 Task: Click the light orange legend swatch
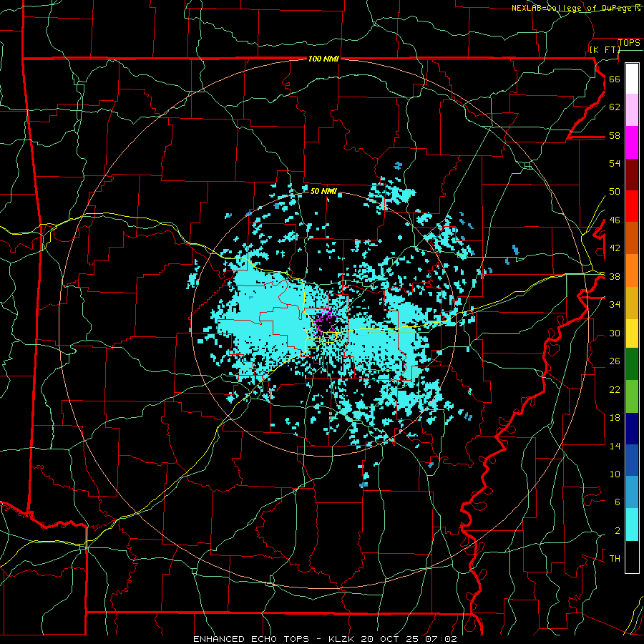632,270
